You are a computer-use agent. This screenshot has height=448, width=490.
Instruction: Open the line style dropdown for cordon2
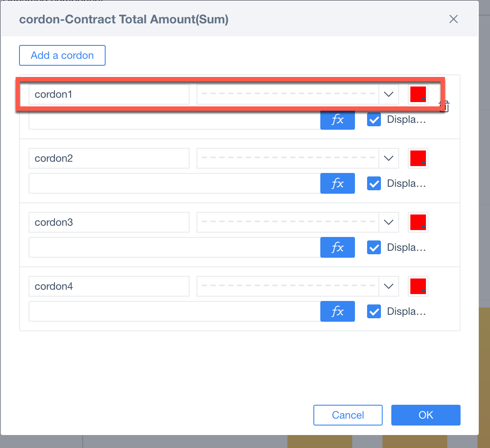388,158
